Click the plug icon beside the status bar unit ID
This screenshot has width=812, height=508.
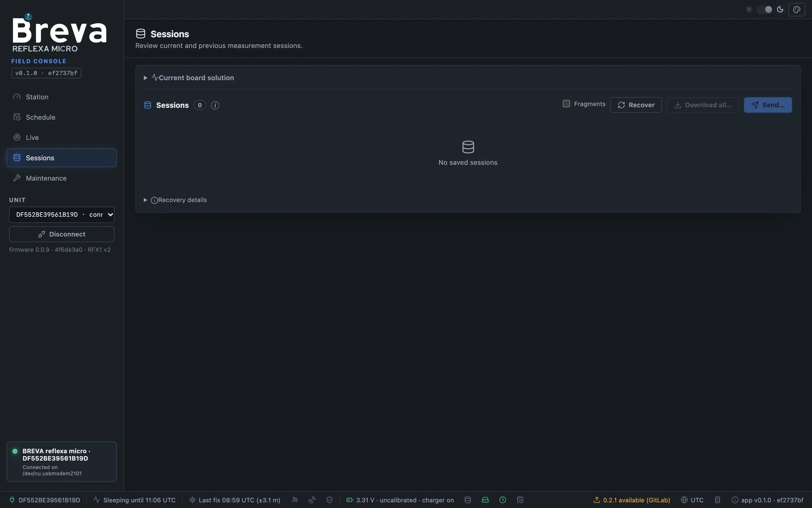click(x=12, y=500)
